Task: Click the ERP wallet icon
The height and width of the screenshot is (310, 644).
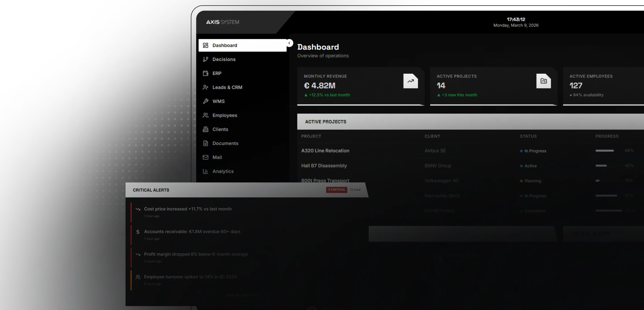Action: 206,73
